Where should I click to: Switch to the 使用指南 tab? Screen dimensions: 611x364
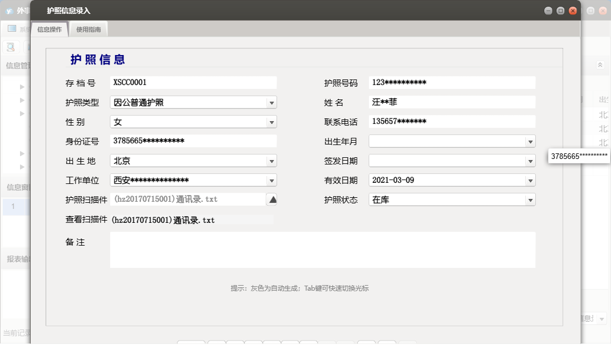[x=89, y=29]
